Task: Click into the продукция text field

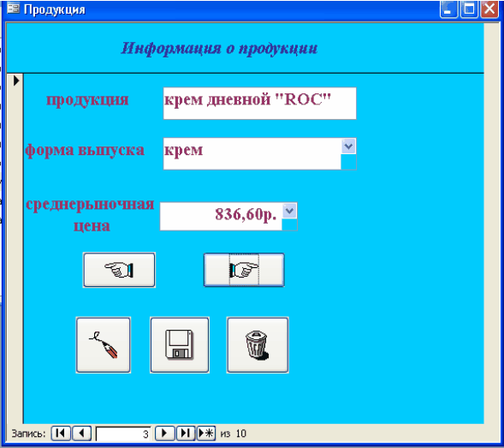Action: (260, 104)
